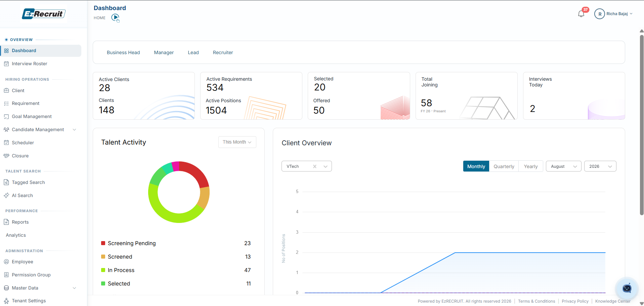Click the Goal Management icon

(x=6, y=117)
